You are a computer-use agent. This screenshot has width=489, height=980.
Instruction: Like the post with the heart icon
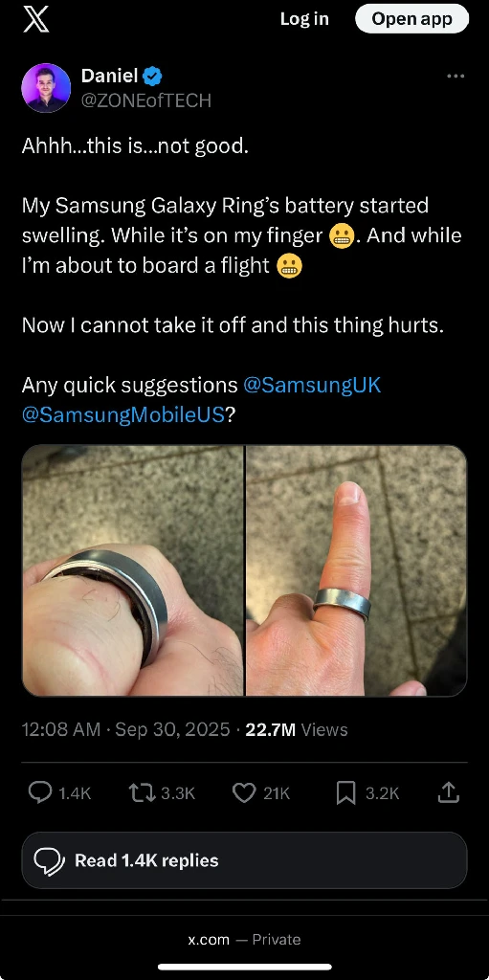coord(244,793)
